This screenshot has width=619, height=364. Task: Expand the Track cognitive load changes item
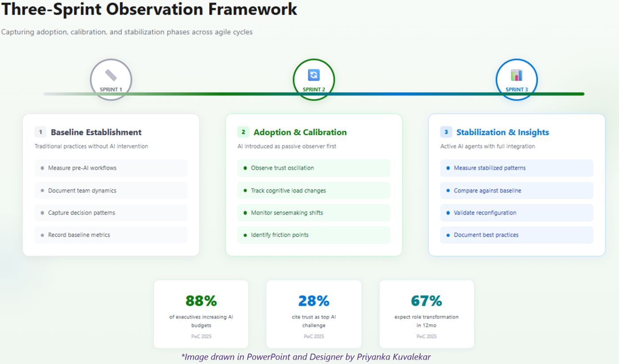coord(313,190)
